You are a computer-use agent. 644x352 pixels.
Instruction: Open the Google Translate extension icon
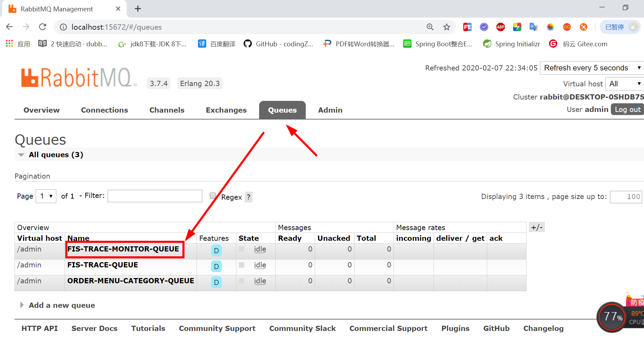(x=534, y=27)
